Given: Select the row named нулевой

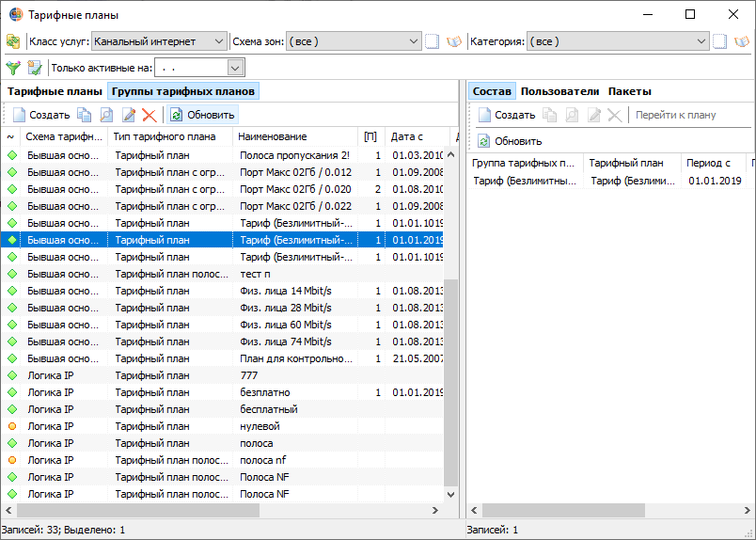Looking at the screenshot, I should (x=222, y=426).
